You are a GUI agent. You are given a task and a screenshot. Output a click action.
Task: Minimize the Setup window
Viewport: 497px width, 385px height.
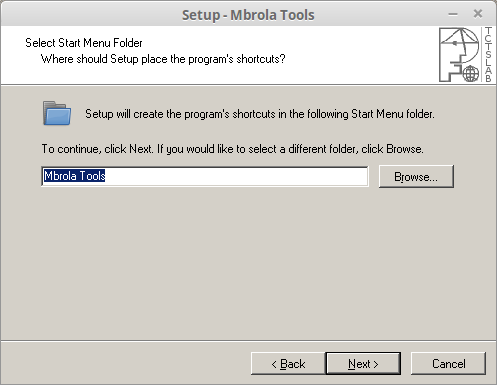coord(453,14)
